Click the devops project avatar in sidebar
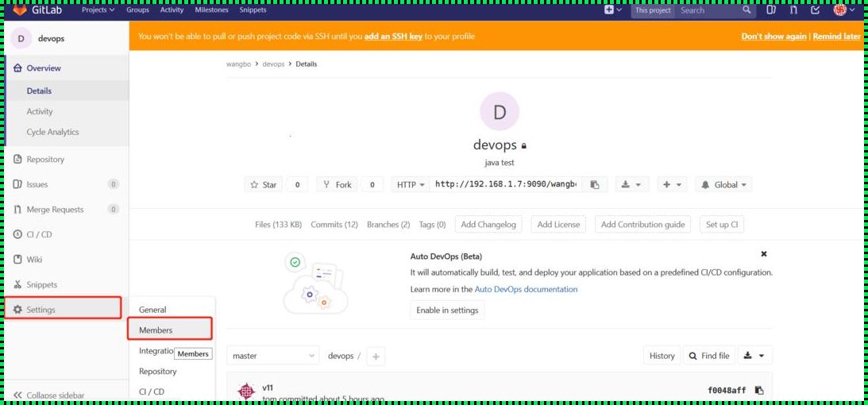Image resolution: width=868 pixels, height=405 pixels. (21, 39)
